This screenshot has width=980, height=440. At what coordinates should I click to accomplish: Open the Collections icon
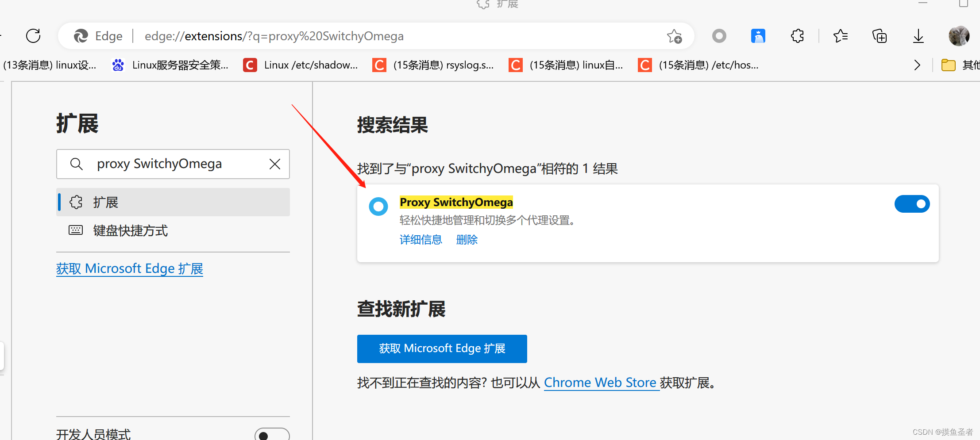coord(879,36)
